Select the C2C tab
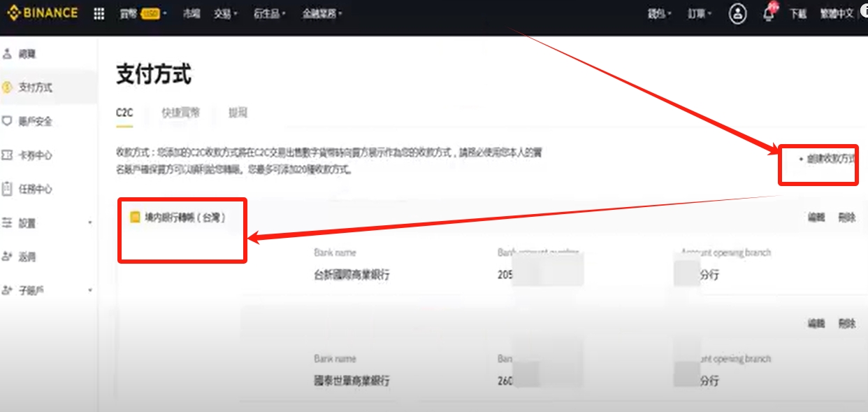This screenshot has height=412, width=868. click(x=124, y=113)
